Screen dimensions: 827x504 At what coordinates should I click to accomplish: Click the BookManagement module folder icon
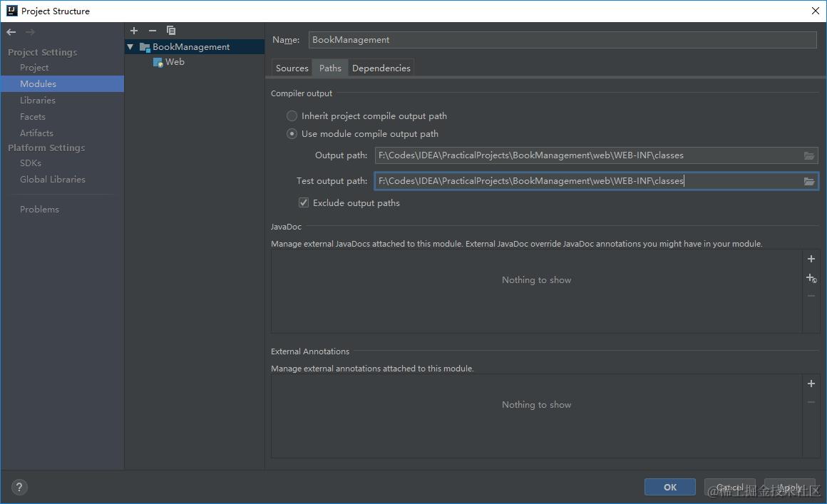145,47
